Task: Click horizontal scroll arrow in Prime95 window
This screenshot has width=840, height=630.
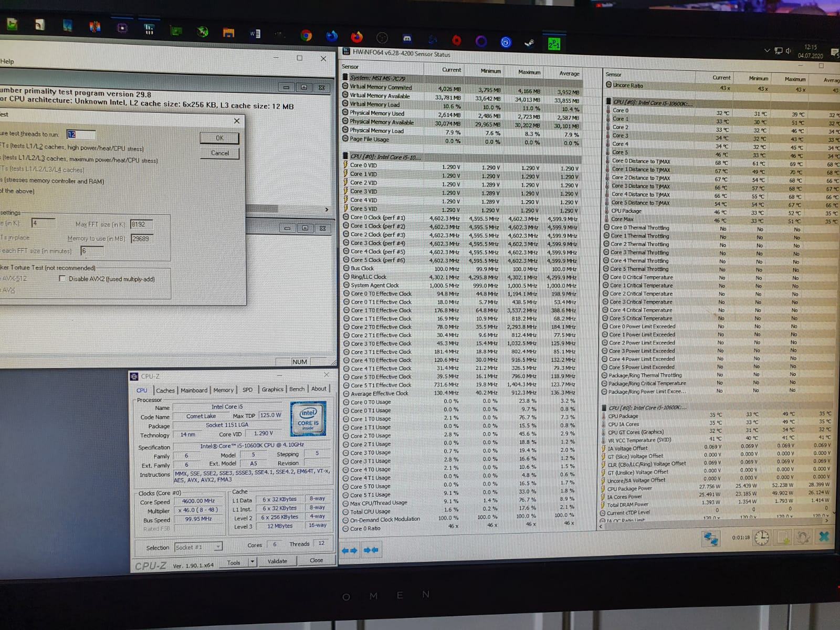Action: click(326, 209)
